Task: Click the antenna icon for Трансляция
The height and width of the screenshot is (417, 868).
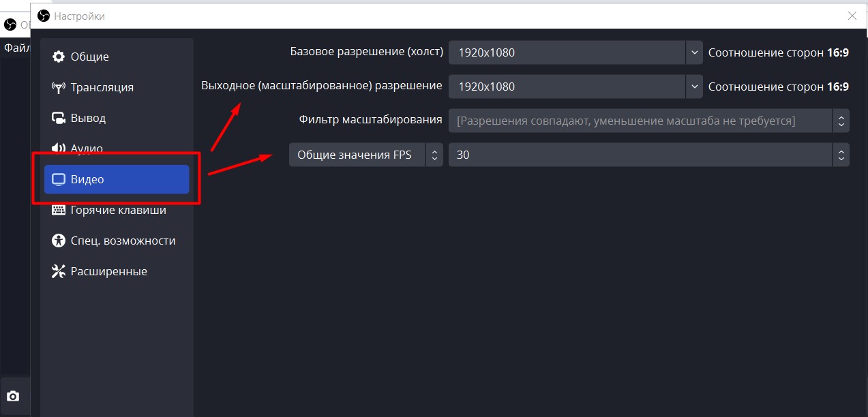Action: pos(59,87)
